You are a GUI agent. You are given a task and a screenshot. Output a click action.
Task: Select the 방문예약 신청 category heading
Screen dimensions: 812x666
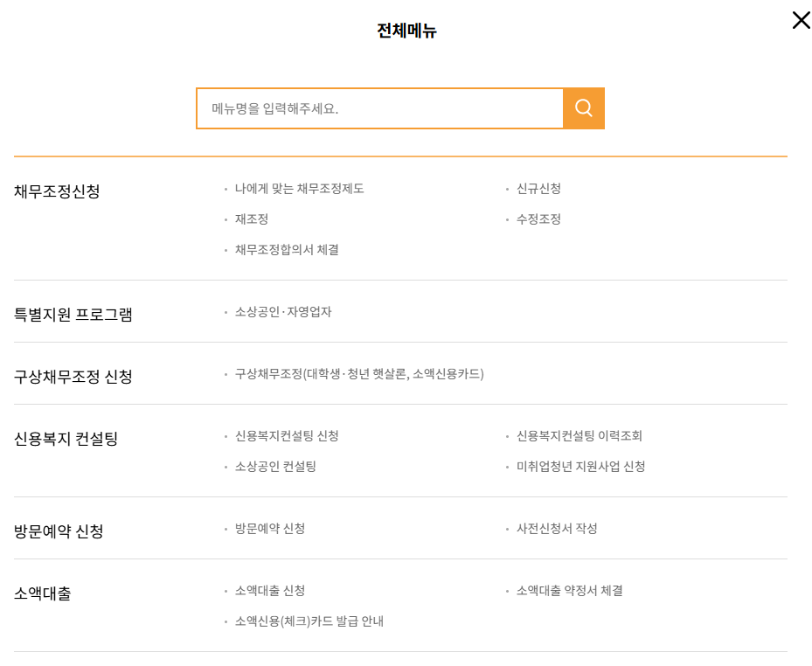(59, 531)
